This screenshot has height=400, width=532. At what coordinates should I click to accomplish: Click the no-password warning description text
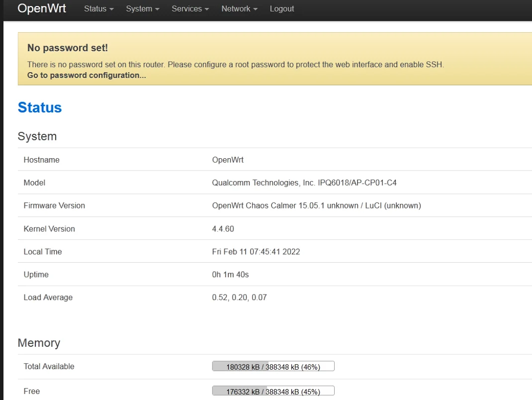[236, 65]
